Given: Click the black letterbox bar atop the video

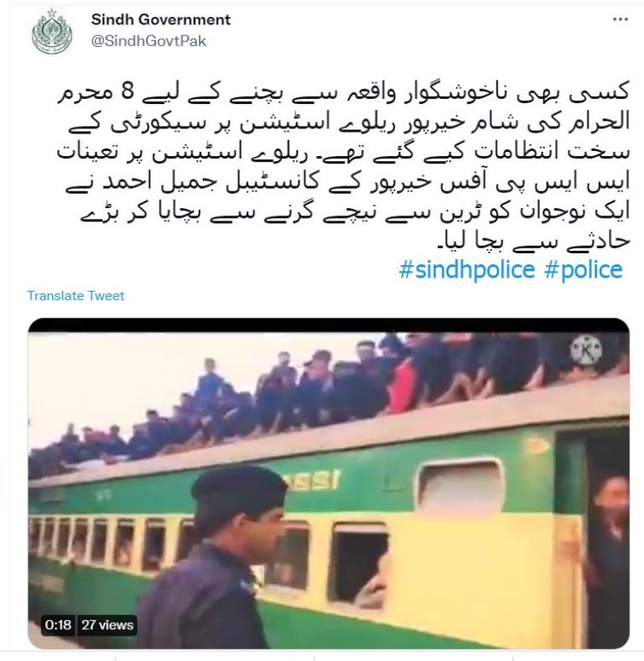Looking at the screenshot, I should [329, 325].
